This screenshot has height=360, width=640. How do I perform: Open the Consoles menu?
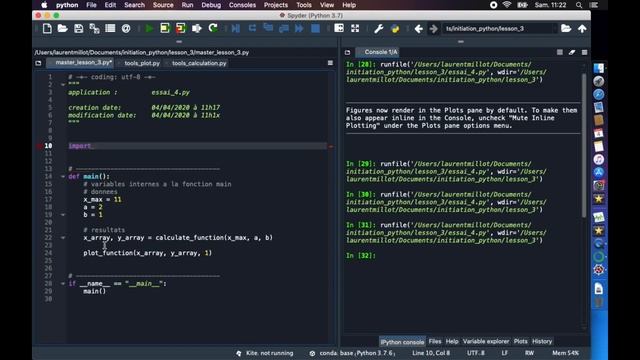(242, 5)
